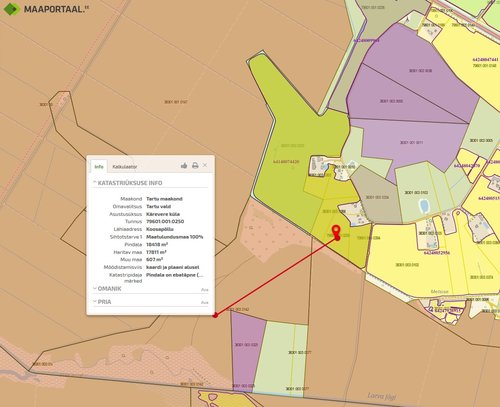Click the Ava link beside PRIA
The width and height of the screenshot is (500, 407).
205,302
